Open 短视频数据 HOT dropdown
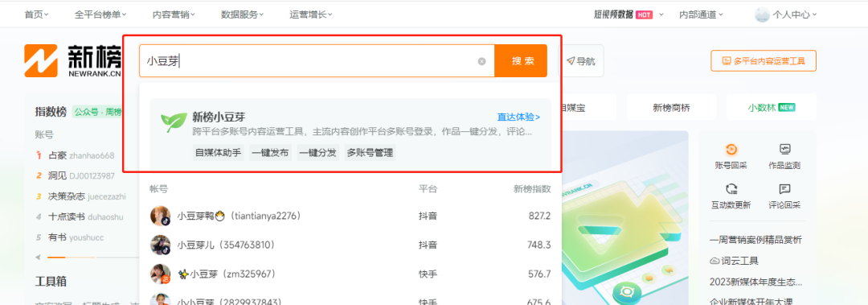Image resolution: width=868 pixels, height=305 pixels. (628, 15)
